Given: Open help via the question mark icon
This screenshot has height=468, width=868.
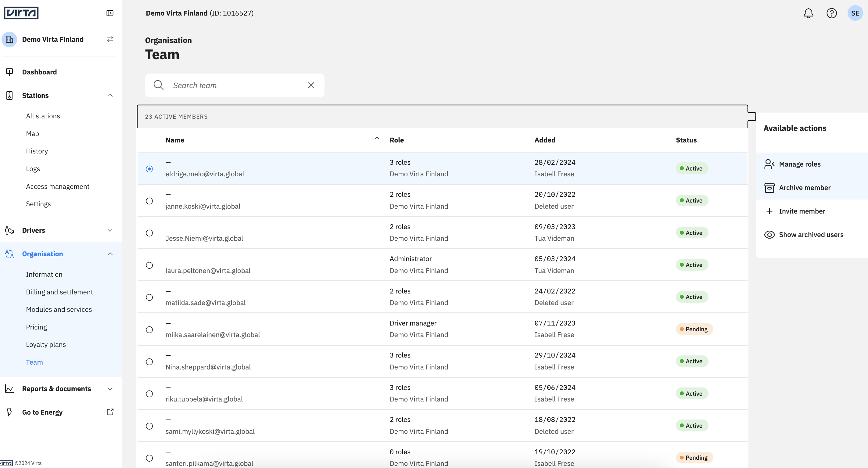Looking at the screenshot, I should pos(832,13).
